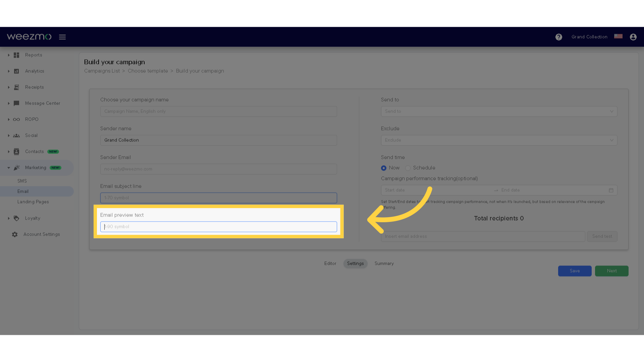Focus the Sender name field
The image size is (644, 362).
coord(219,140)
